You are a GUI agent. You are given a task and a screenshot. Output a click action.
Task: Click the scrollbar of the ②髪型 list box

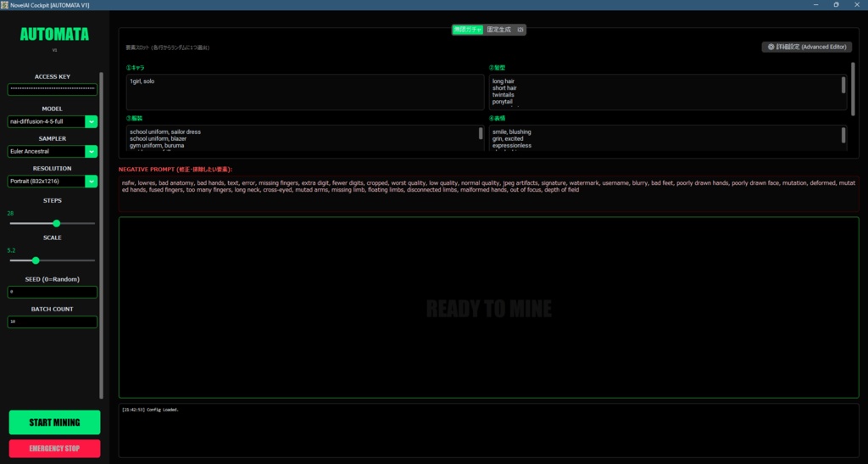click(x=843, y=85)
